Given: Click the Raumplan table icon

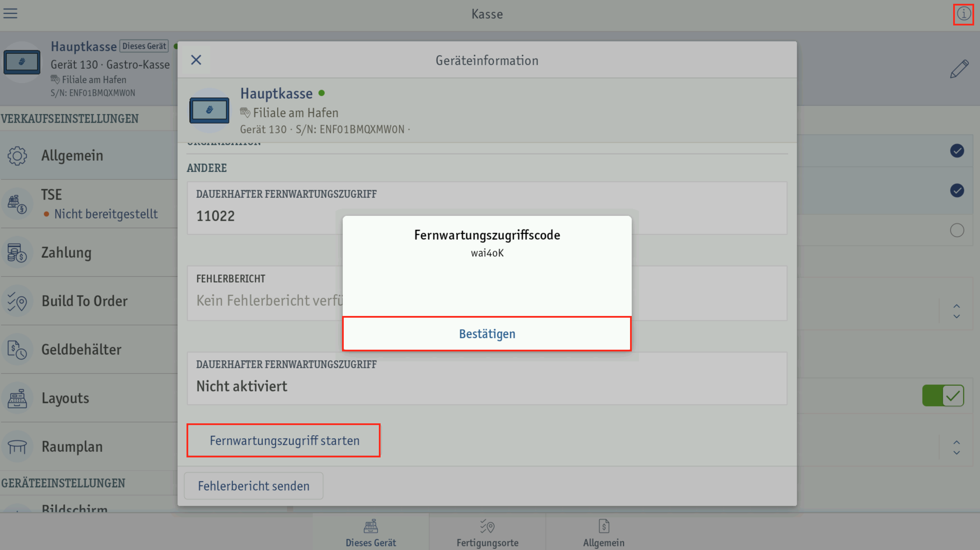Looking at the screenshot, I should pyautogui.click(x=17, y=446).
